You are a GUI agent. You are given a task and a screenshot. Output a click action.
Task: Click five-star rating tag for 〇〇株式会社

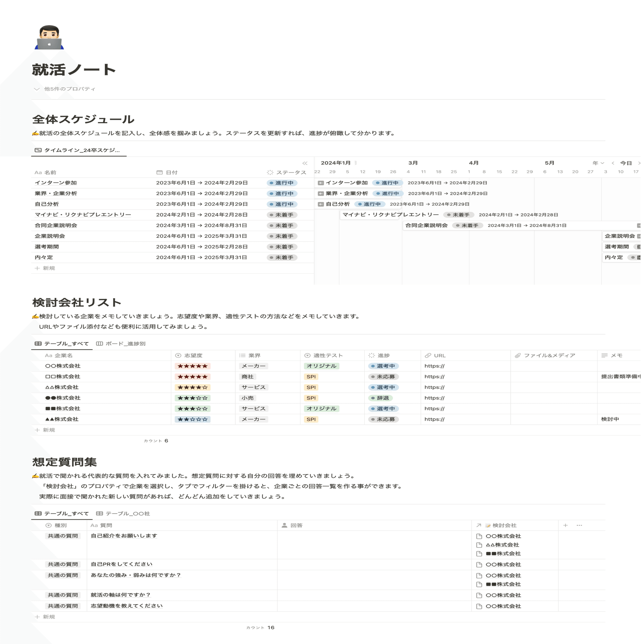(x=193, y=366)
